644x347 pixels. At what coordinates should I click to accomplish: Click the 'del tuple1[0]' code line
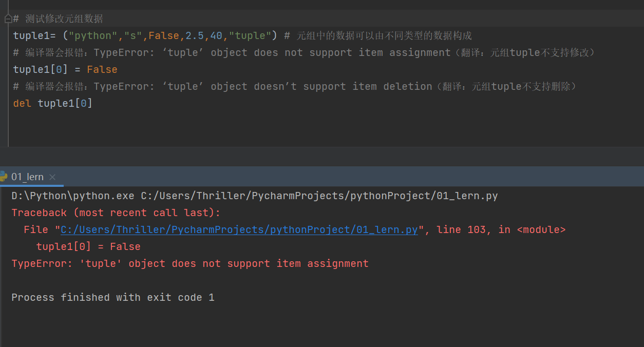(53, 103)
